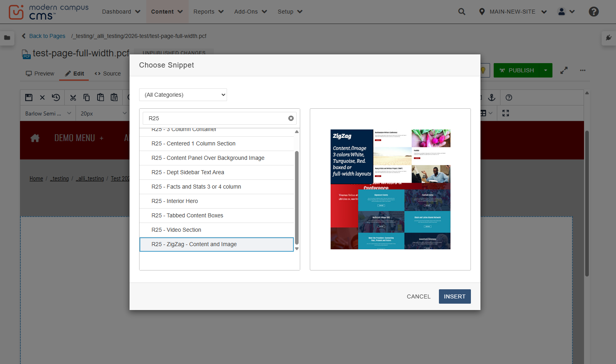Open the gadgets plug icon sidebar
616x364 pixels.
pos(609,38)
